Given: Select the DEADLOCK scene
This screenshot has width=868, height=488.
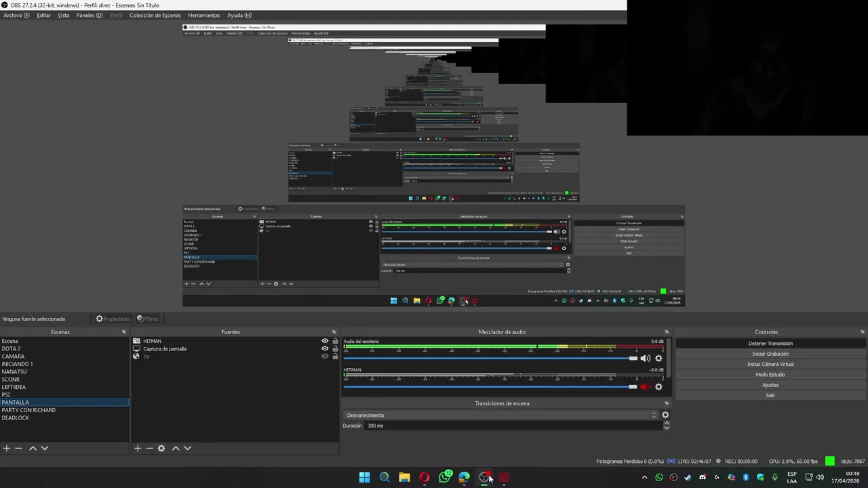Looking at the screenshot, I should [64, 418].
